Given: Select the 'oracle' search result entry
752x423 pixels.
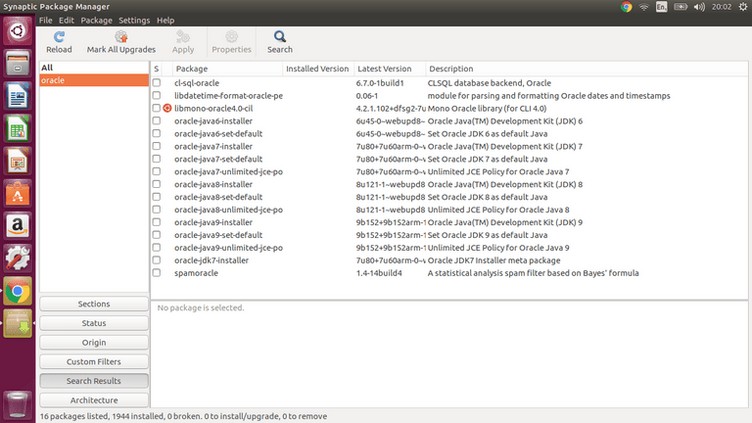Looking at the screenshot, I should pos(94,80).
